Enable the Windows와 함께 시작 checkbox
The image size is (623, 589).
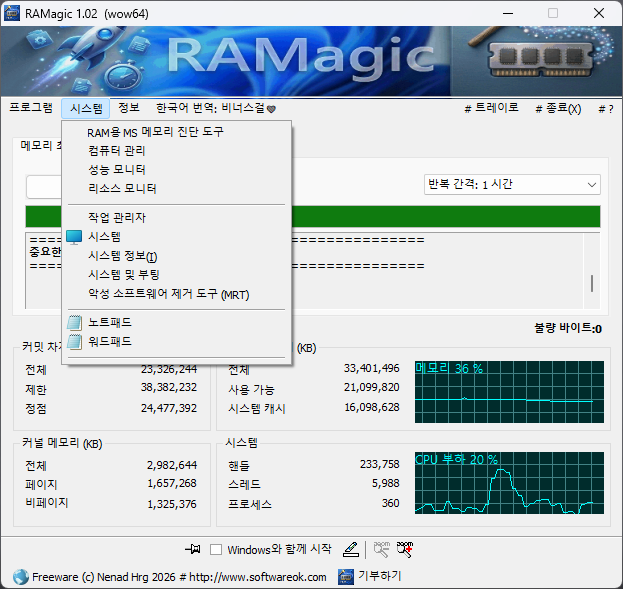click(x=216, y=550)
